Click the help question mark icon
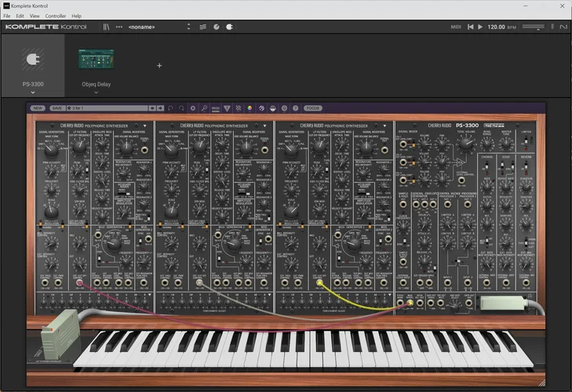572x392 pixels. tap(296, 108)
